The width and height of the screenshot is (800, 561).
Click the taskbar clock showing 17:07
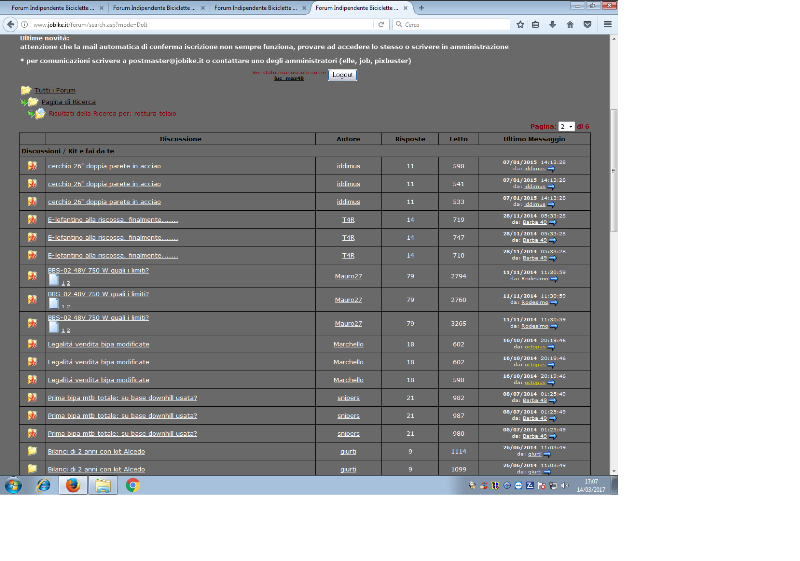591,486
